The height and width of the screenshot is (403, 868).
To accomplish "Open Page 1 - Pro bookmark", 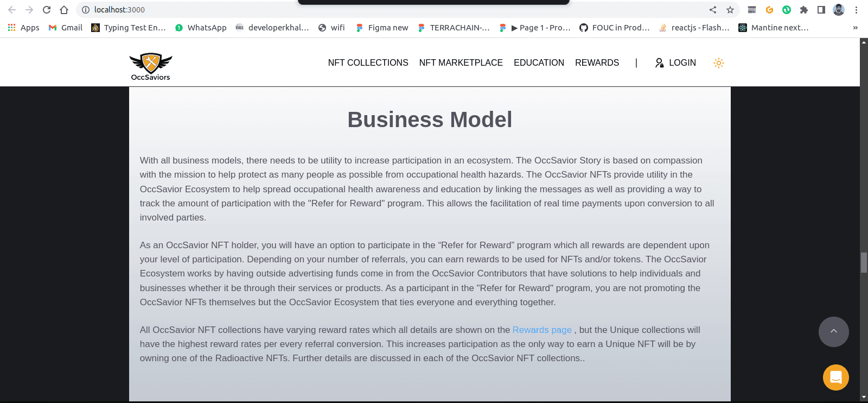I will click(x=535, y=28).
